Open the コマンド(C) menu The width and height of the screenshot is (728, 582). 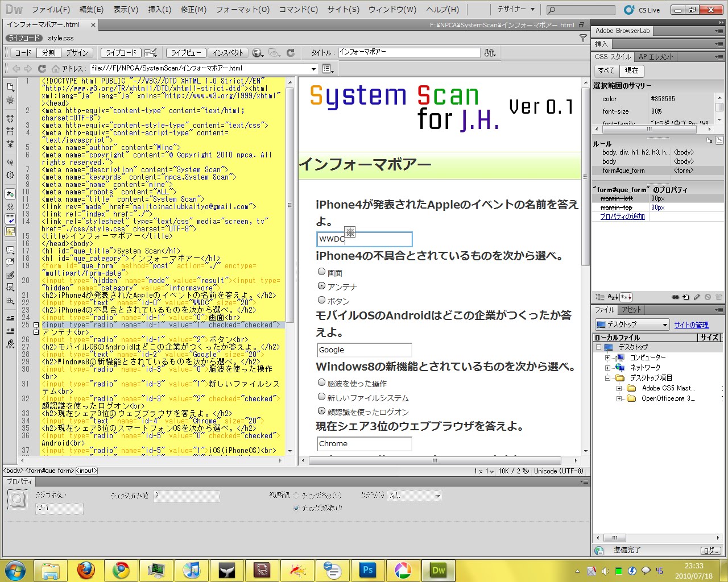299,10
